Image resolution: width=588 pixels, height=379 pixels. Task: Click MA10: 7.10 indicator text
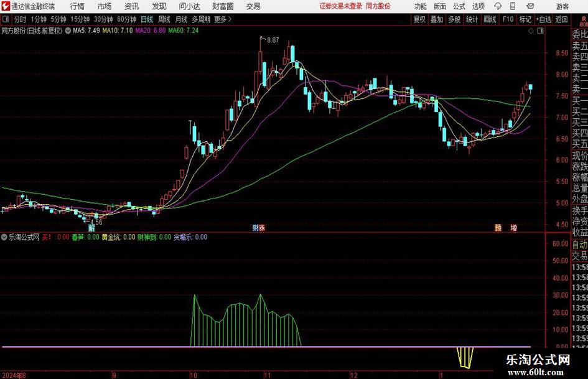pyautogui.click(x=118, y=30)
